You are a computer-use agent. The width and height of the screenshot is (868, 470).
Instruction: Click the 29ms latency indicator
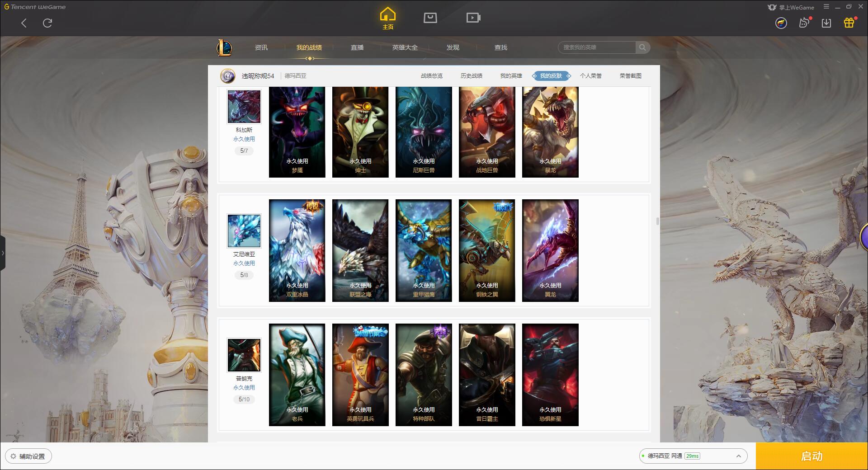click(x=692, y=456)
